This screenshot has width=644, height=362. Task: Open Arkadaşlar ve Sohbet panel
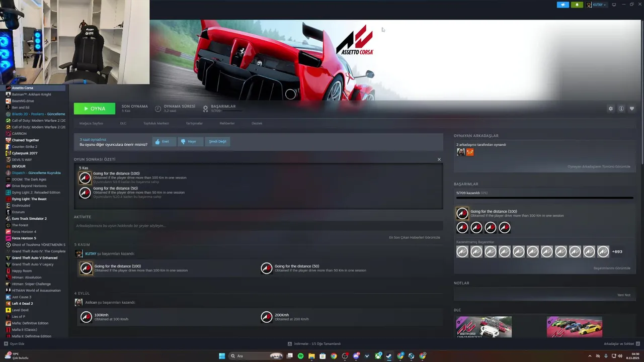[621, 344]
